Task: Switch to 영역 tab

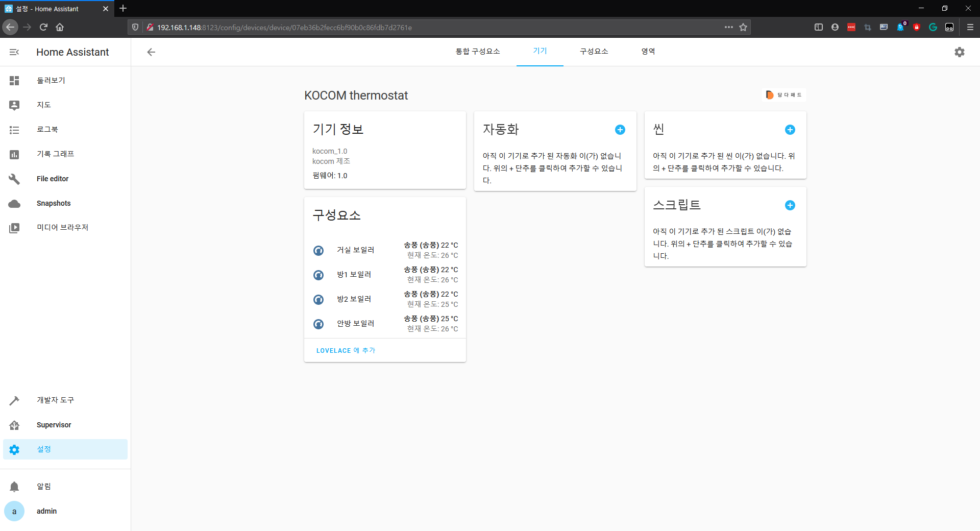Action: [648, 52]
